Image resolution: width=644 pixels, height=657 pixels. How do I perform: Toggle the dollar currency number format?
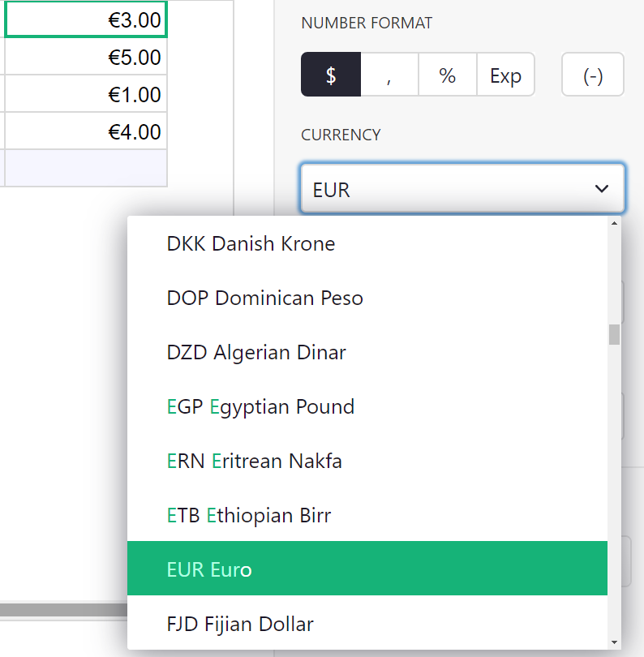pyautogui.click(x=331, y=75)
